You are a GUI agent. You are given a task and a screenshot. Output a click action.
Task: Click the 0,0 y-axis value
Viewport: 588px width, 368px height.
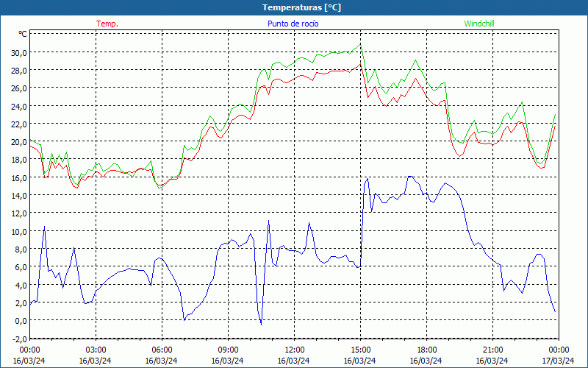coord(21,320)
